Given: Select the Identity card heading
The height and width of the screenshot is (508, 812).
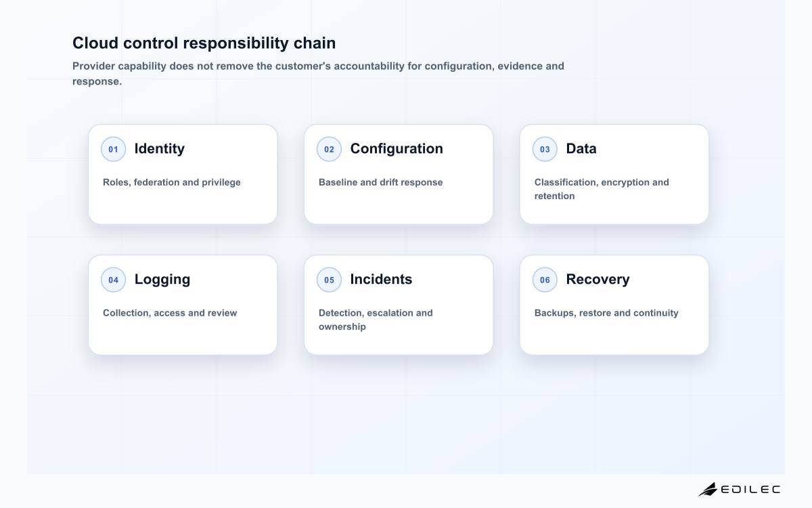Looking at the screenshot, I should click(160, 148).
